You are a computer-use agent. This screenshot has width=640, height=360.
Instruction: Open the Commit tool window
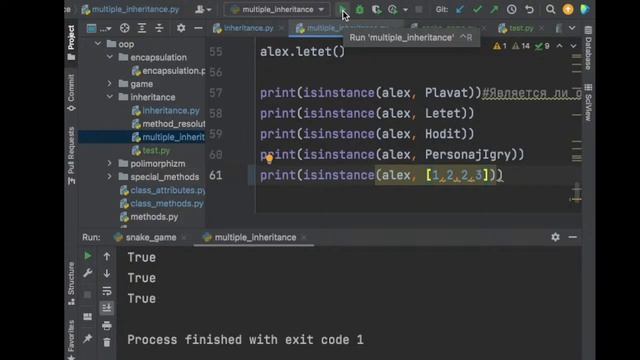click(71, 92)
